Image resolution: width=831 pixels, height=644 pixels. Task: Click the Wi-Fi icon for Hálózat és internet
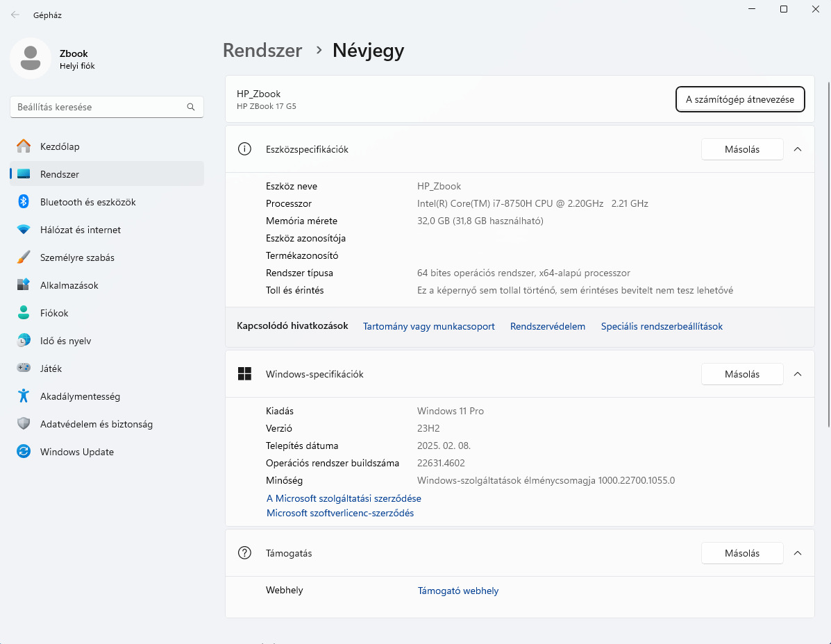24,229
